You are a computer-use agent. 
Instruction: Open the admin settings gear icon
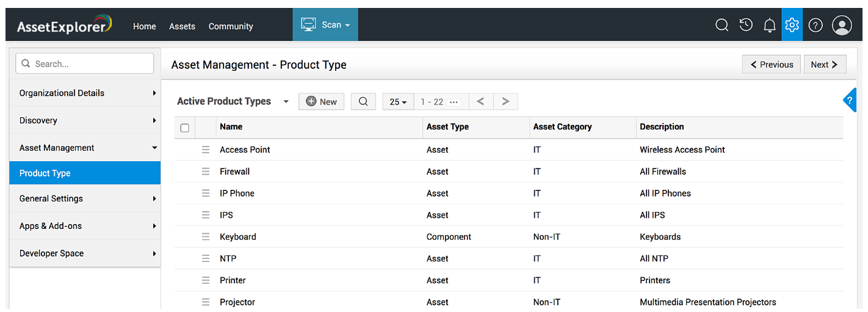pyautogui.click(x=792, y=25)
